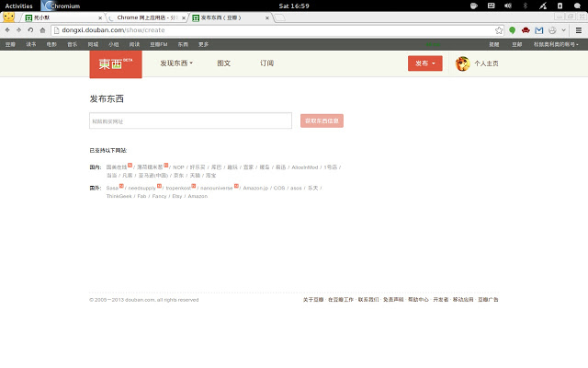Image resolution: width=588 pixels, height=368 pixels.
Task: Close the 发布东西 tab with its X
Action: (x=267, y=17)
